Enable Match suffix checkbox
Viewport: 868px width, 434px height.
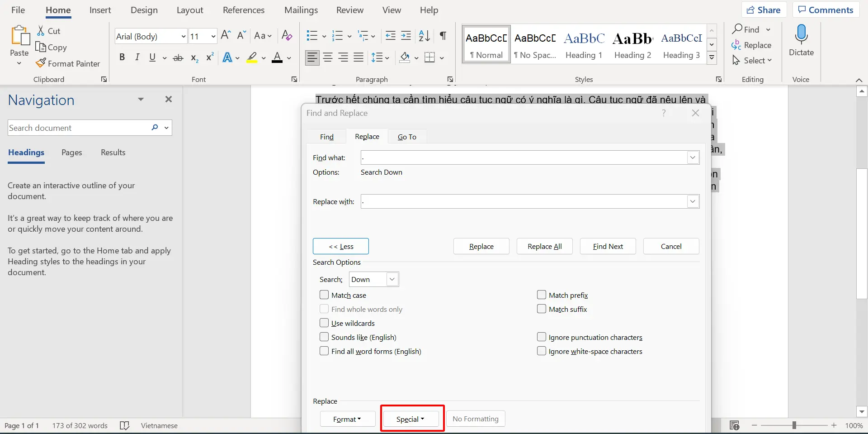(542, 309)
